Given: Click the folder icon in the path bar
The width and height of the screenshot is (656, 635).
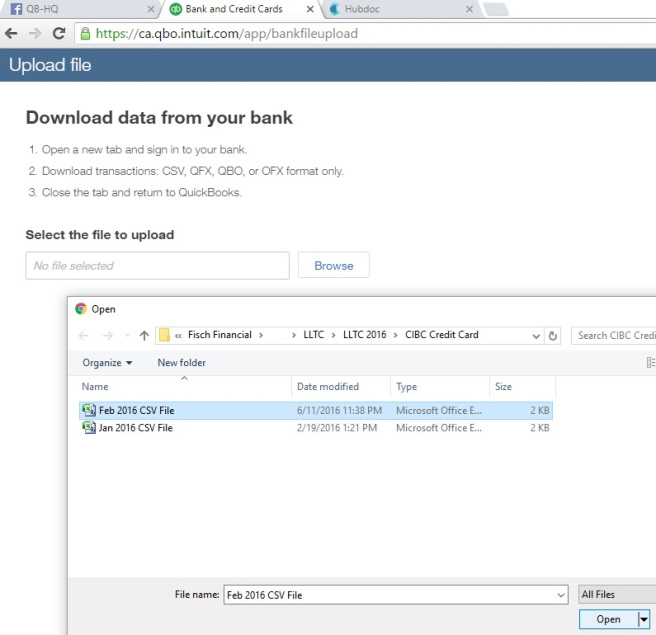Looking at the screenshot, I should (164, 335).
